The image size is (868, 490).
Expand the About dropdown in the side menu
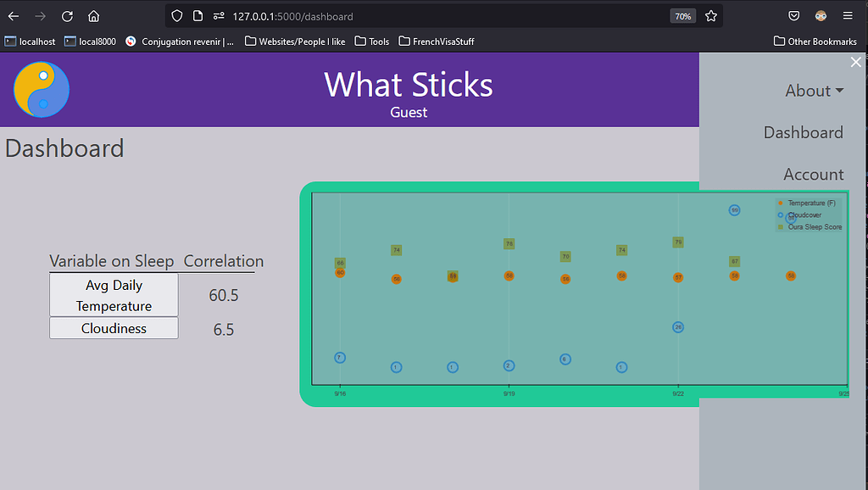(813, 91)
